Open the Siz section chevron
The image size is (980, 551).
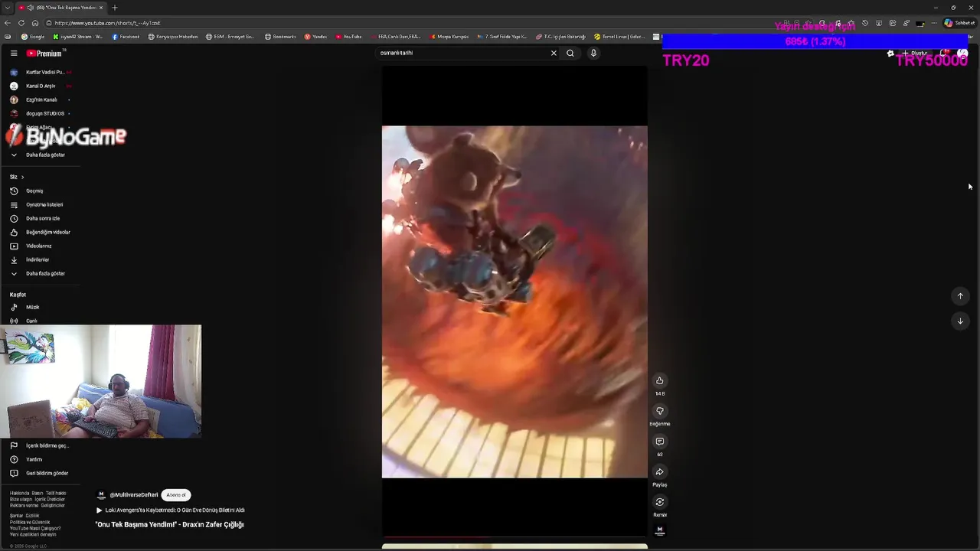point(22,177)
